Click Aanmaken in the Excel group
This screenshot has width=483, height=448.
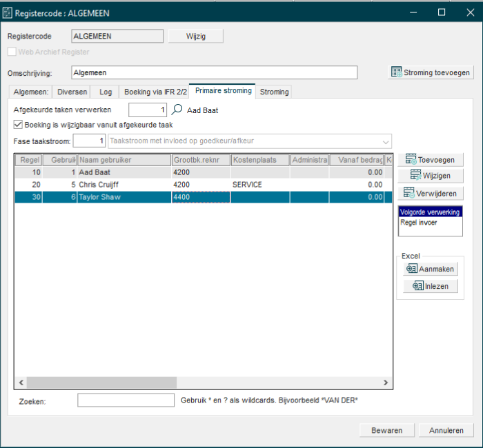pos(431,269)
